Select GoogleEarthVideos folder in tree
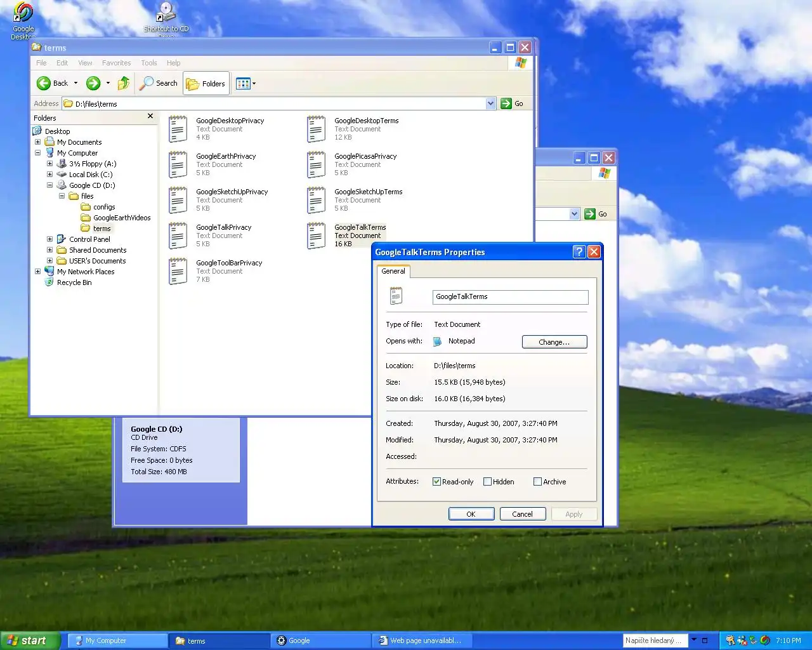This screenshot has width=812, height=650. coord(122,218)
